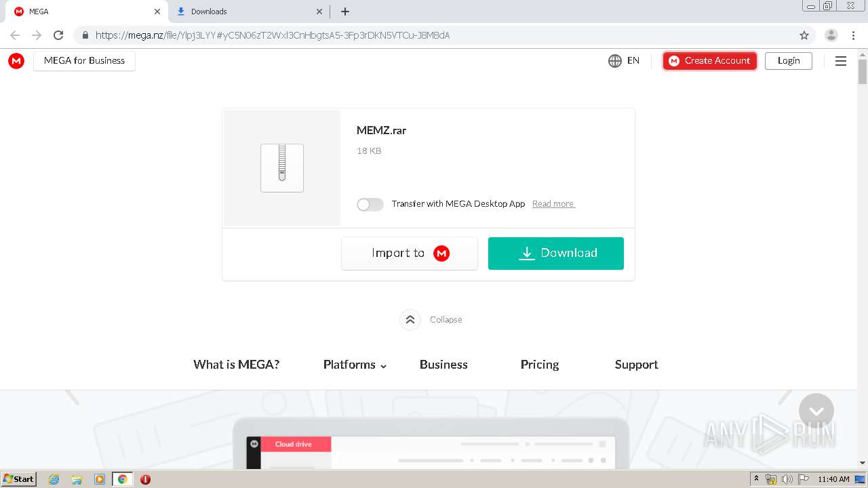
Task: Close the MEGA tab
Action: [157, 12]
